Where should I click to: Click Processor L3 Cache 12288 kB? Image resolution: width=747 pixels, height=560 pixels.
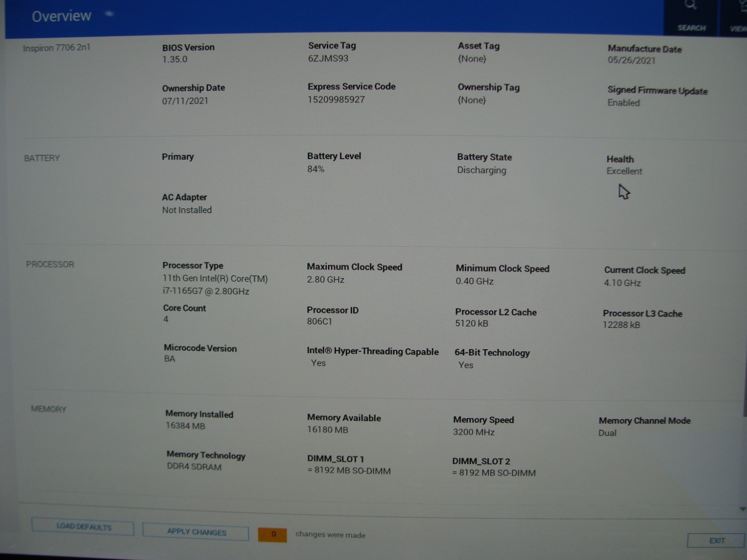(621, 325)
